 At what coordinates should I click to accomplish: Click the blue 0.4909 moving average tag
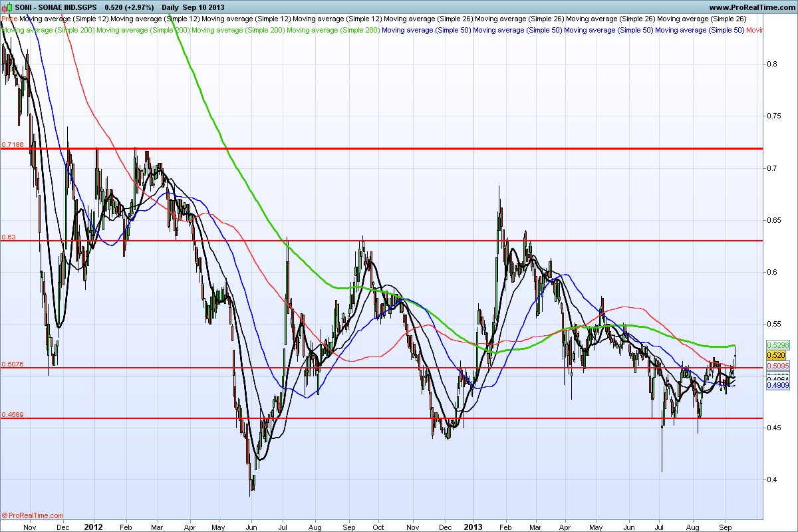pos(777,384)
